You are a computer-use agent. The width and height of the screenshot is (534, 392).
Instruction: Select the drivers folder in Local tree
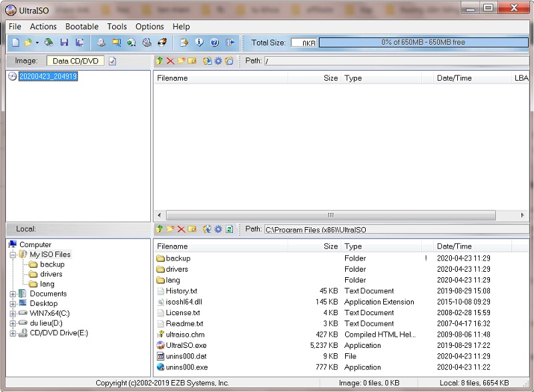51,274
